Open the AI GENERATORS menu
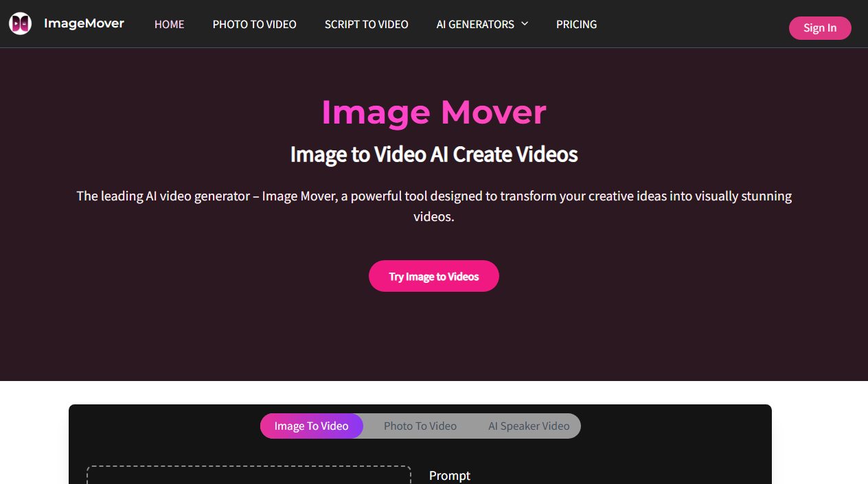Screen dimensions: 868x484 pyautogui.click(x=475, y=24)
